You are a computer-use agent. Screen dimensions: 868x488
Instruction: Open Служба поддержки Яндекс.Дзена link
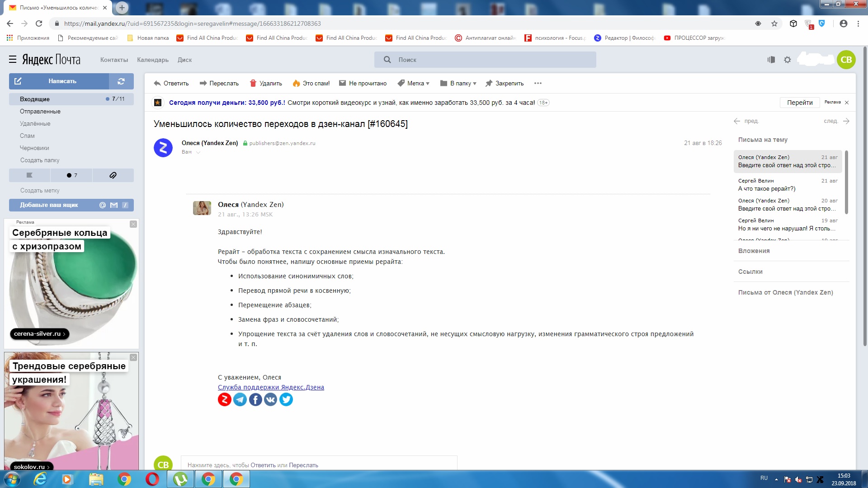pos(271,387)
